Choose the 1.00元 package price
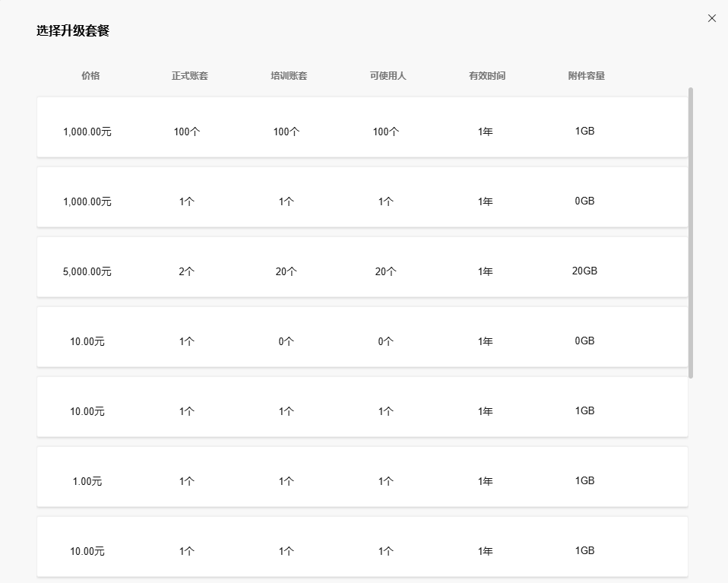Image resolution: width=728 pixels, height=583 pixels. [x=87, y=481]
